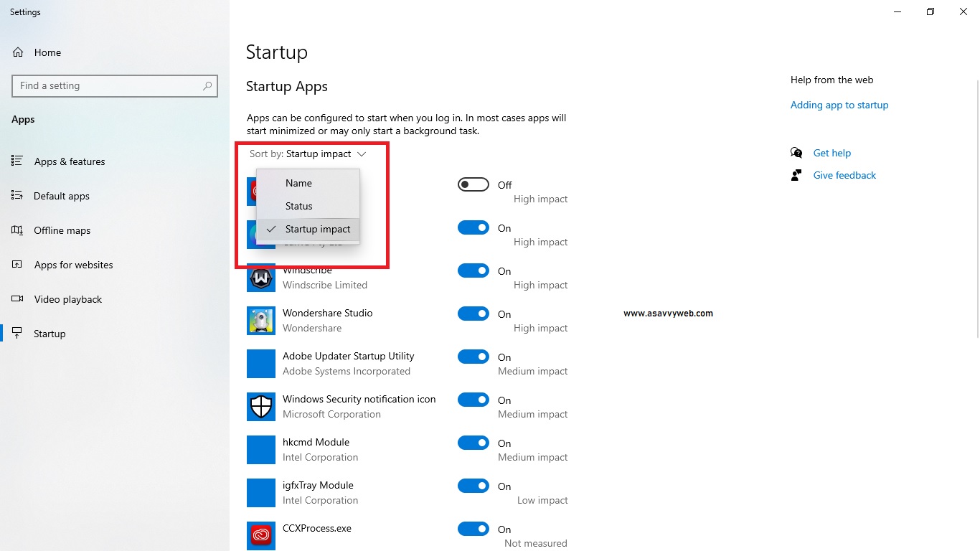Click the Find a setting search box
The image size is (980, 551).
(108, 85)
